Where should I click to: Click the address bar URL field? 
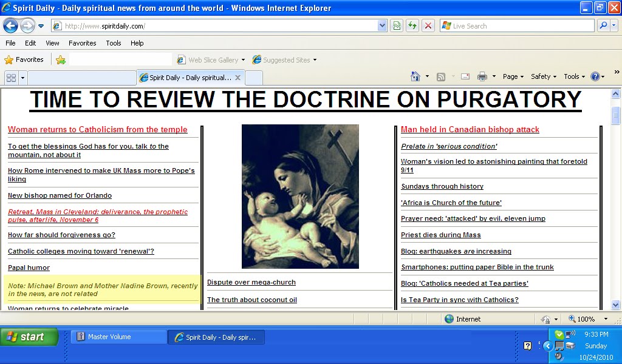(214, 26)
